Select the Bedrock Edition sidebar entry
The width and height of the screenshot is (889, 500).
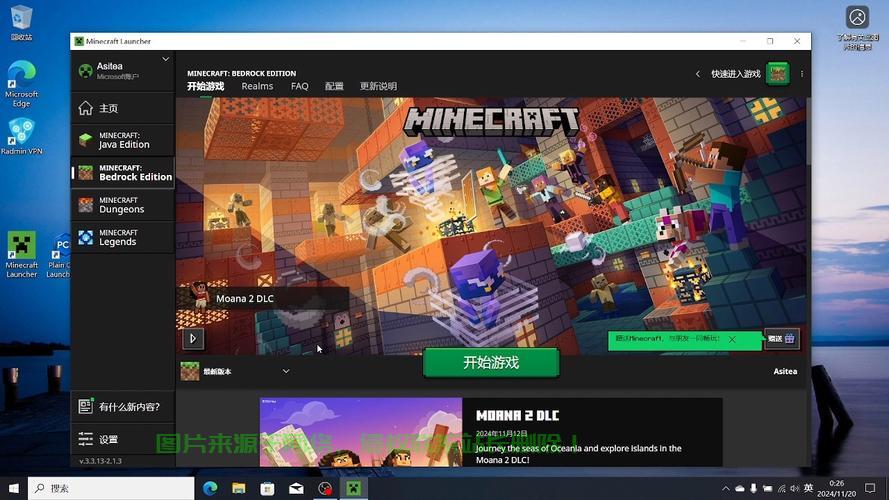(122, 172)
